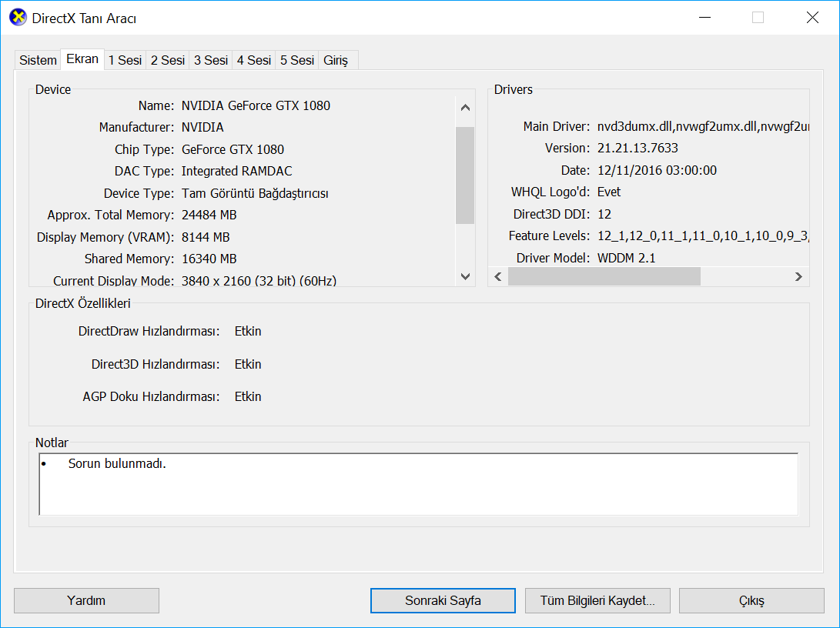This screenshot has width=840, height=628.
Task: Click Device panel scroll down arrow
Action: tap(465, 276)
